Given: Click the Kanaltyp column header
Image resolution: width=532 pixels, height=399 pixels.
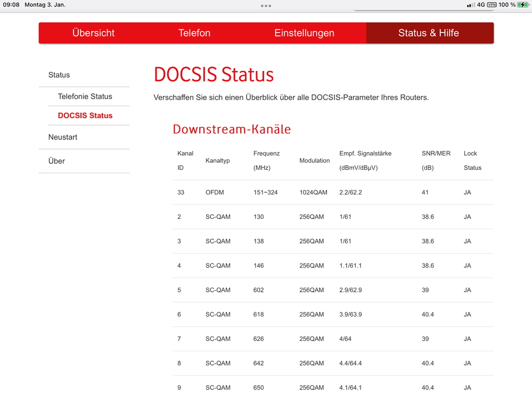Looking at the screenshot, I should click(x=217, y=160).
